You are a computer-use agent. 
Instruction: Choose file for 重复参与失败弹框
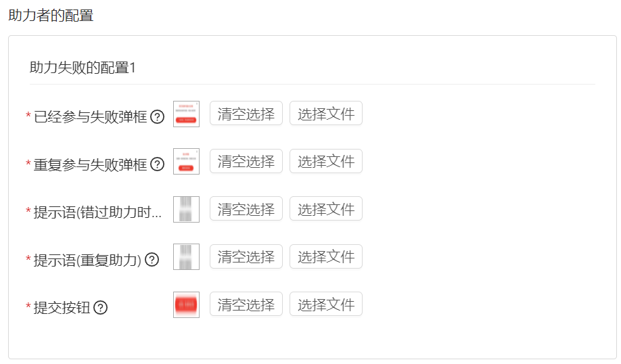[x=326, y=161]
